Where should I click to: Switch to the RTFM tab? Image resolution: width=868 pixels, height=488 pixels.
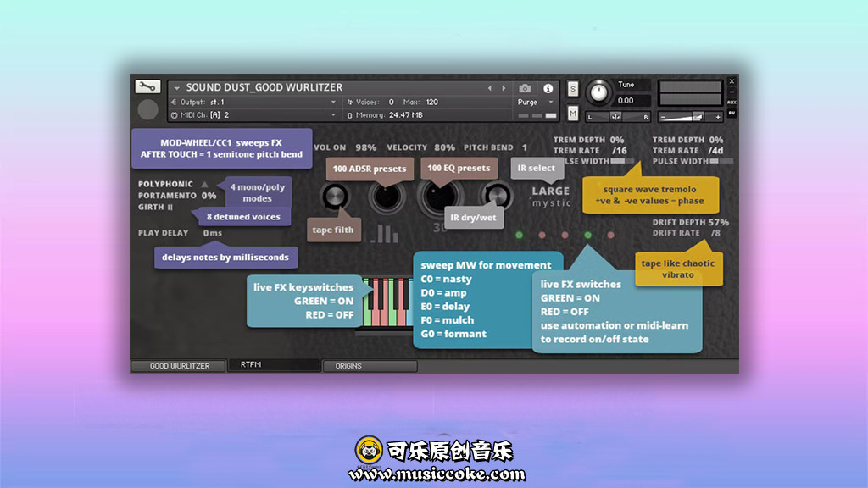pos(275,364)
